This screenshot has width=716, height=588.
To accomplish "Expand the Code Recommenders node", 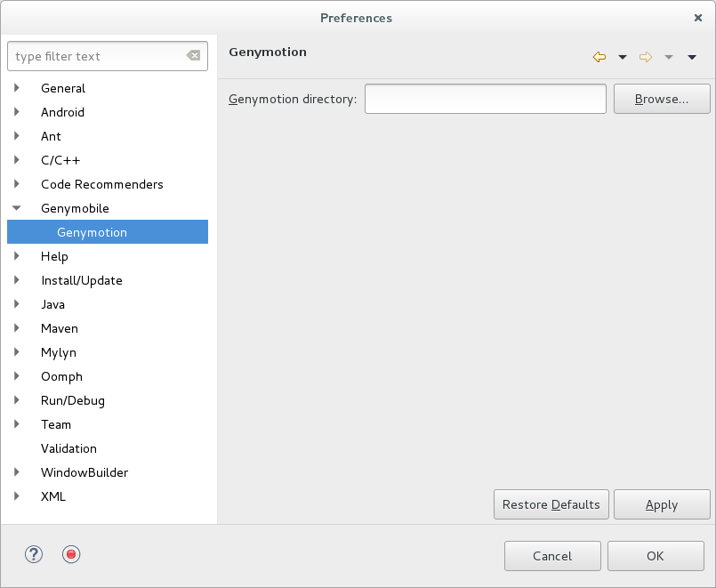I will pos(17,184).
